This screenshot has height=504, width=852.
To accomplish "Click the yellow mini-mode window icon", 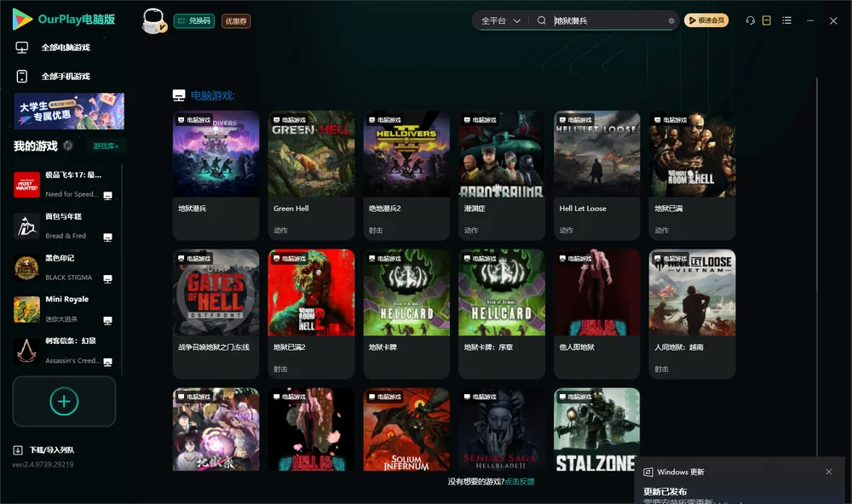I will (767, 20).
